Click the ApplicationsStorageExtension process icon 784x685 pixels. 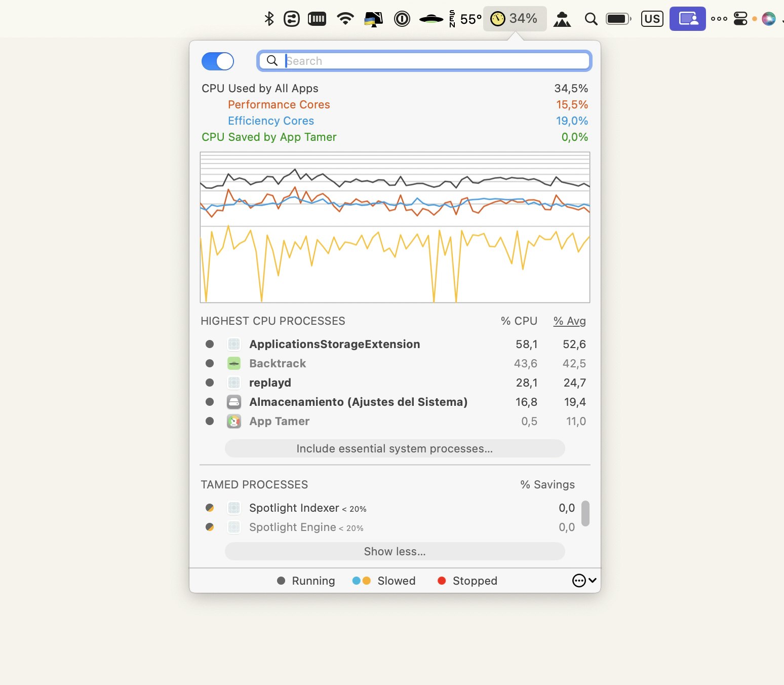(x=234, y=345)
